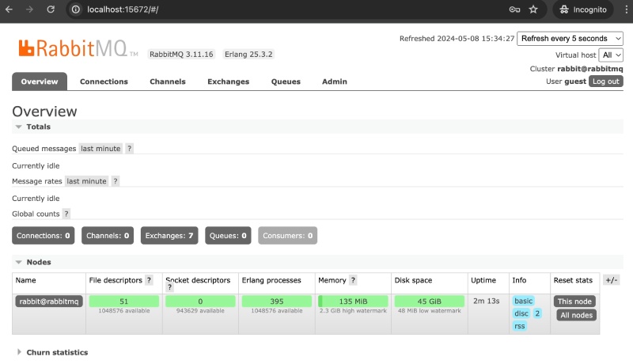This screenshot has width=633, height=364.
Task: Click the browser forward arrow
Action: (29, 9)
